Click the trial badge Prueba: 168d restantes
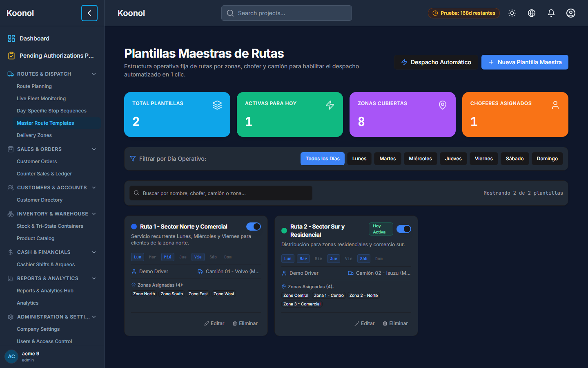This screenshot has width=588, height=368. 464,13
